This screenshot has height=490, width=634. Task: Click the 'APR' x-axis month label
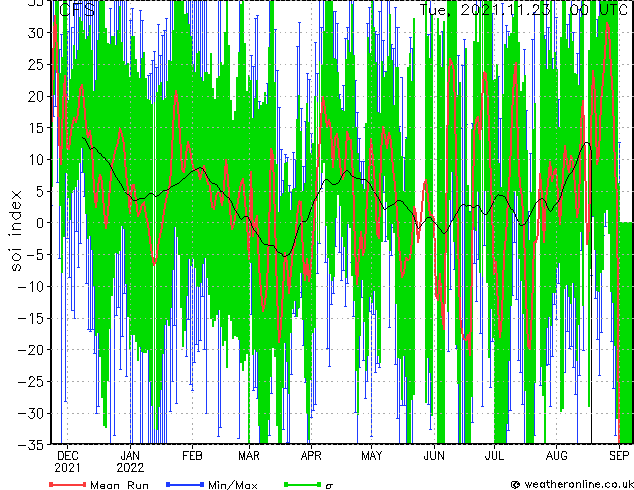(x=311, y=456)
